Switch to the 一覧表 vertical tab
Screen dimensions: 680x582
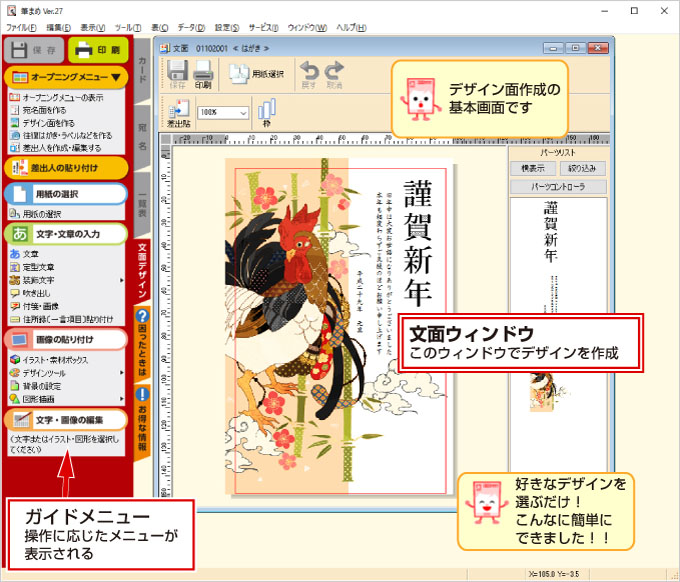pyautogui.click(x=142, y=205)
